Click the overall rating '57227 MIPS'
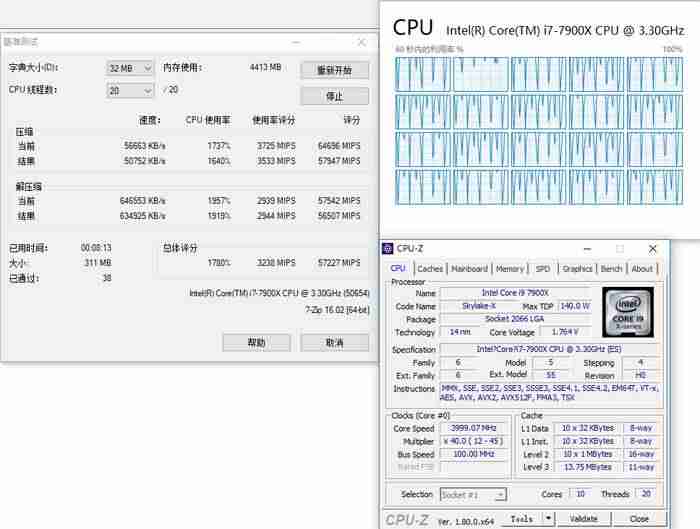The height and width of the screenshot is (529, 700). coord(339,263)
